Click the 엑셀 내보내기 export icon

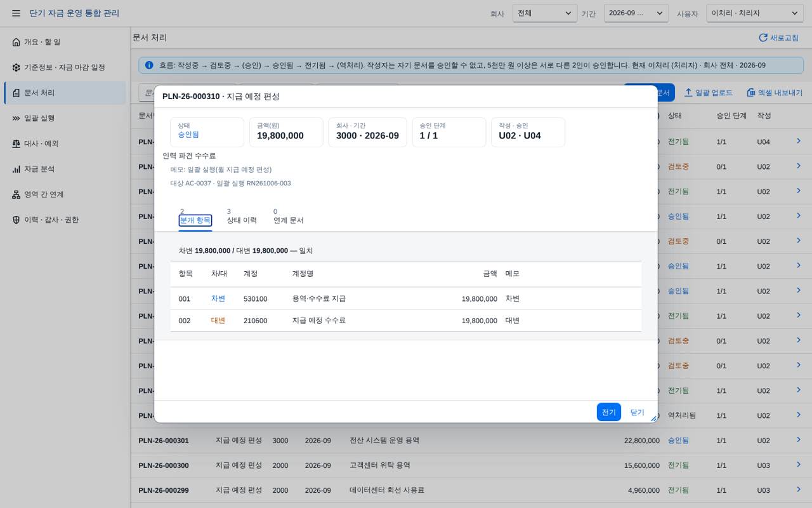pos(750,93)
